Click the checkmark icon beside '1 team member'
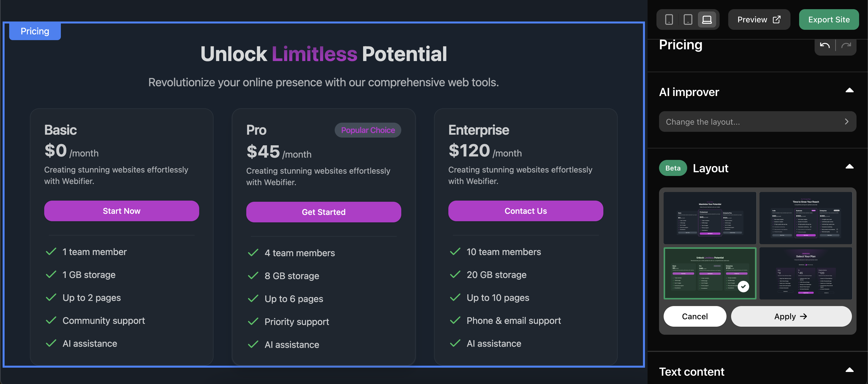 (x=51, y=252)
